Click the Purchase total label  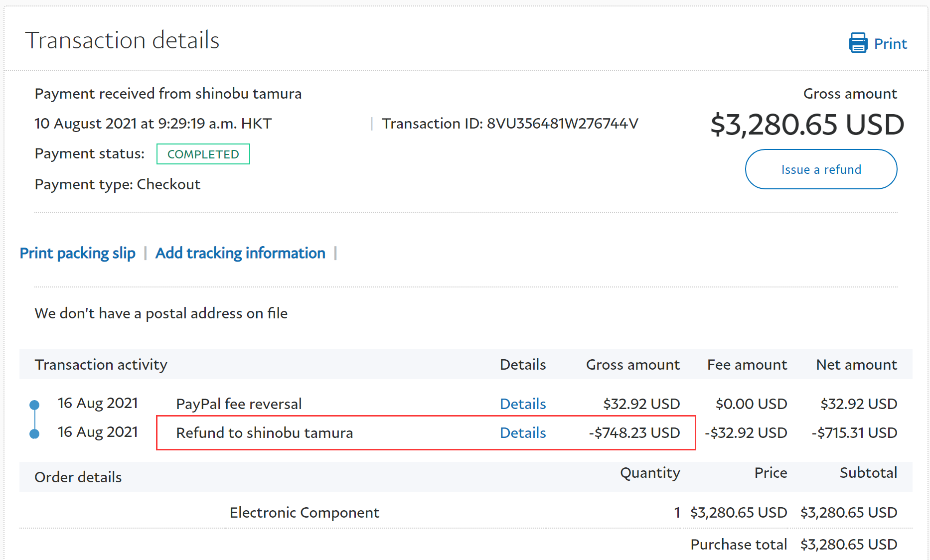pos(739,545)
